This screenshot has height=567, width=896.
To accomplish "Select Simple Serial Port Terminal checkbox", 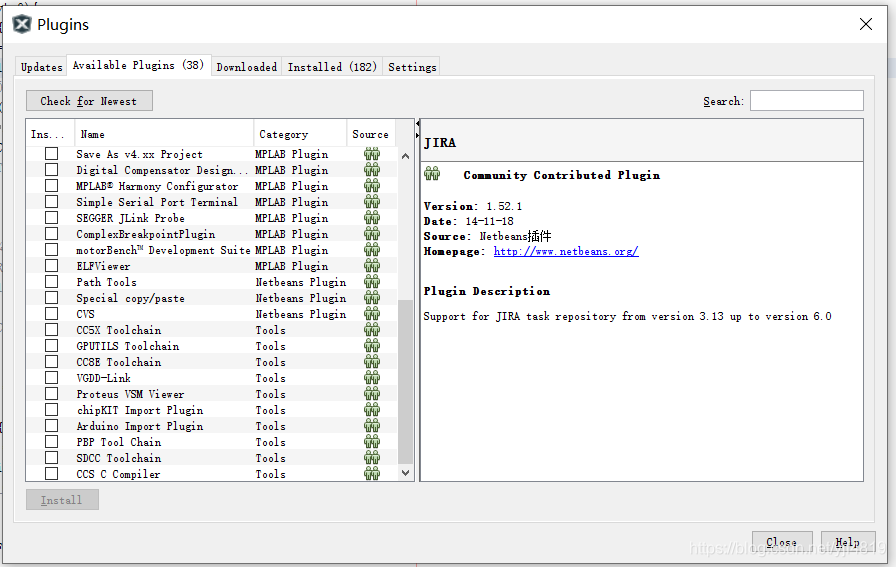I will point(51,202).
